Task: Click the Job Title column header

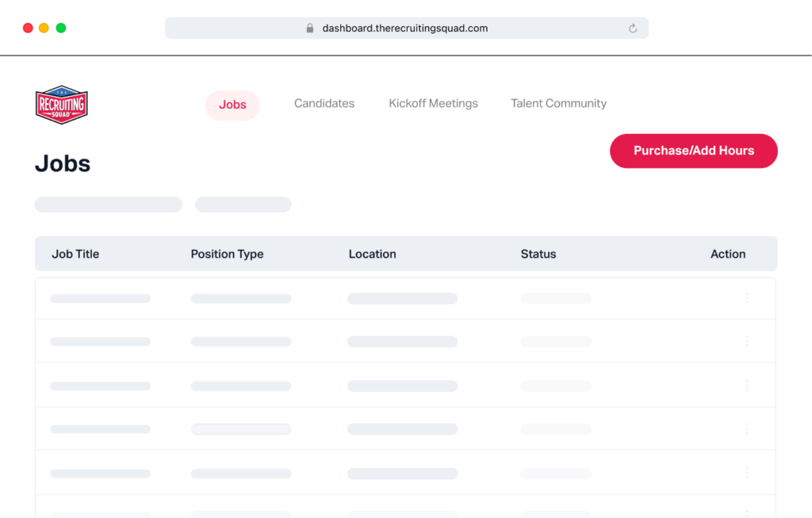Action: tap(75, 254)
